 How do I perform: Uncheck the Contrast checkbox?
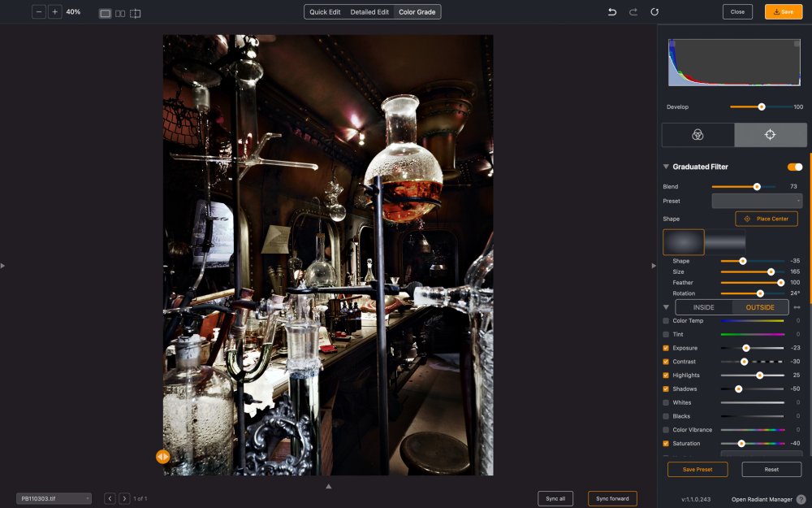666,362
